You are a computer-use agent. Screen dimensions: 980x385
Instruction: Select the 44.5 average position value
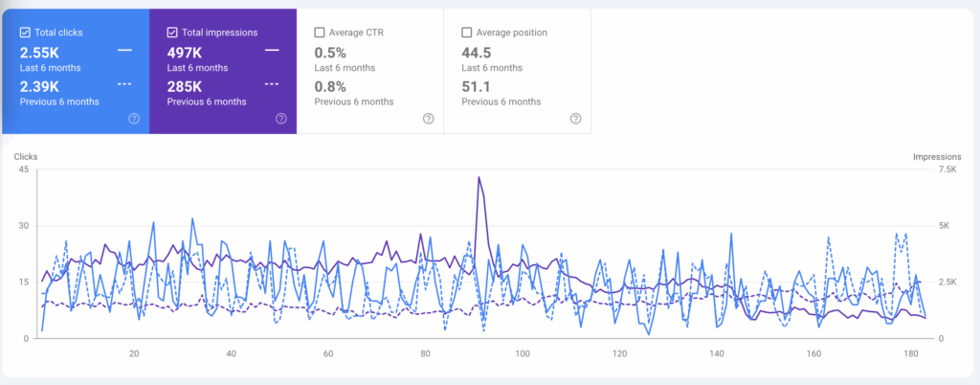478,51
